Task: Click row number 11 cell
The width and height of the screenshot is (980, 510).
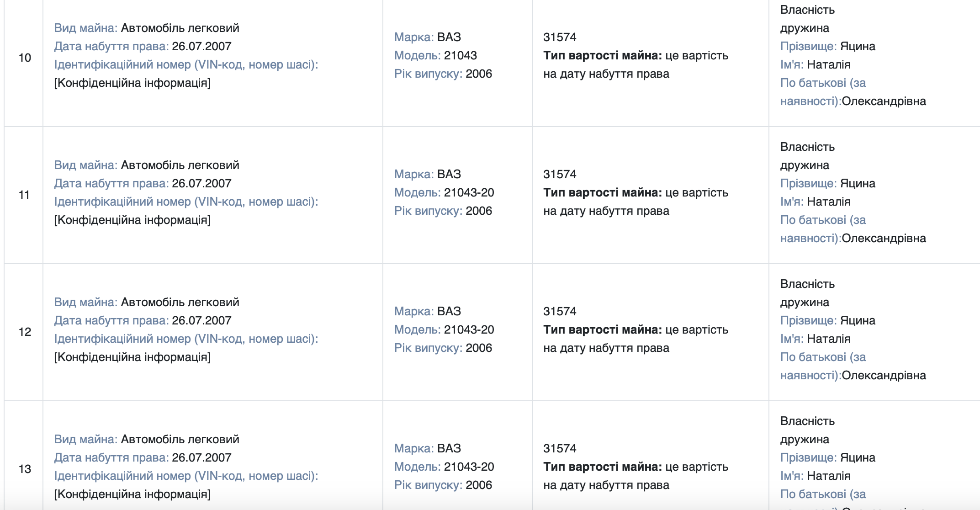Action: coord(24,195)
